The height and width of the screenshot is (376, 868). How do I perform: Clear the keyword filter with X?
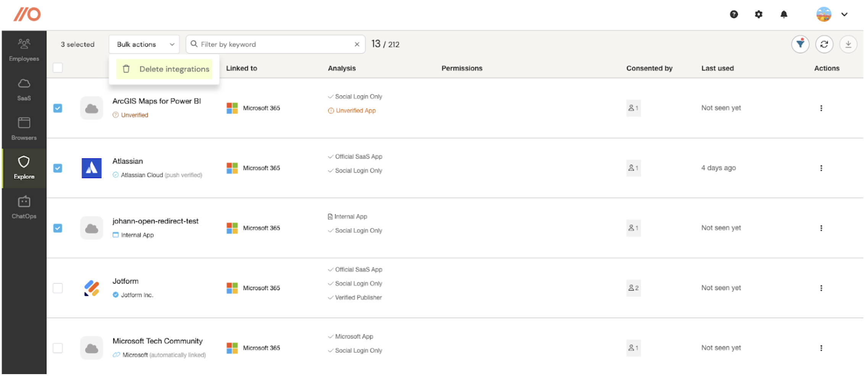pyautogui.click(x=357, y=44)
